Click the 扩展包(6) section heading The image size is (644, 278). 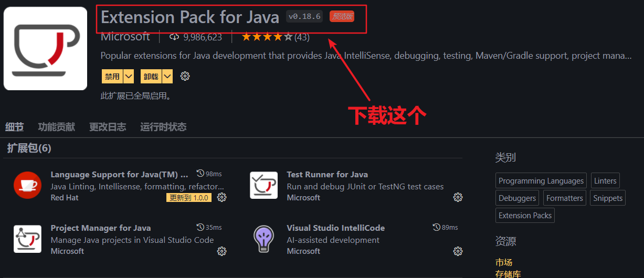(29, 148)
